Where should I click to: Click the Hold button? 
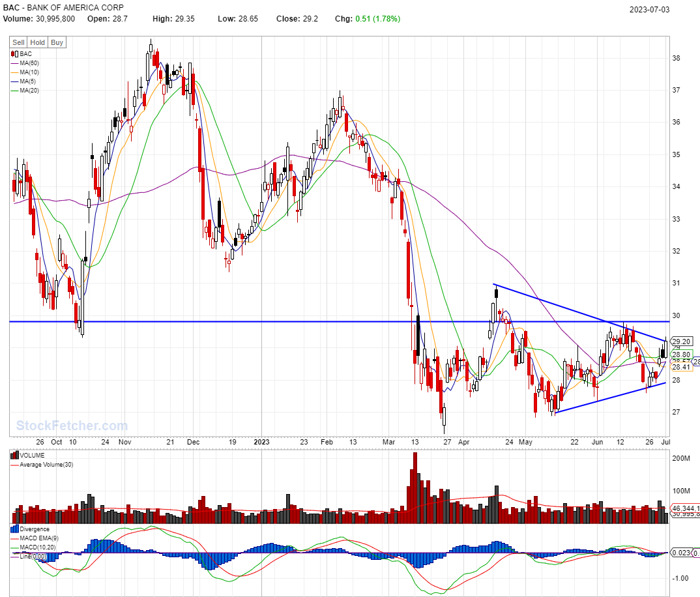pyautogui.click(x=38, y=42)
